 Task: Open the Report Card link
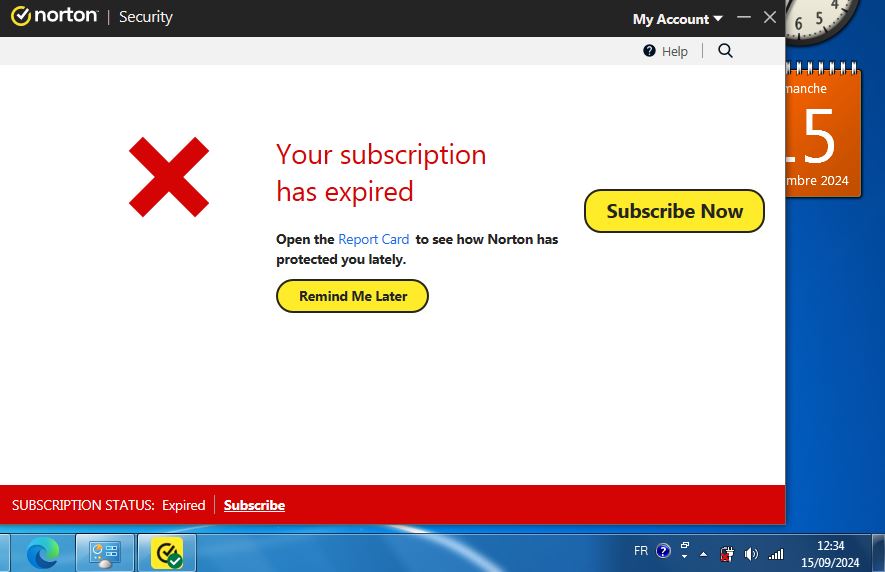coord(374,239)
